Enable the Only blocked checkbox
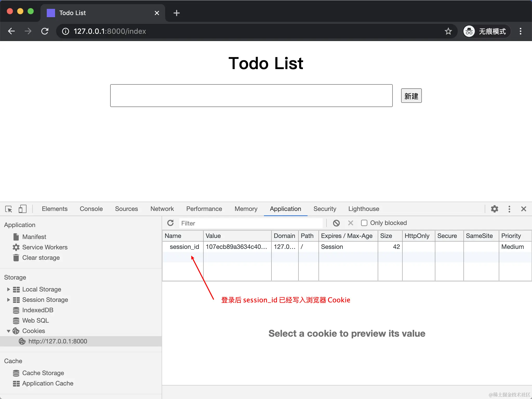The image size is (532, 399). pos(364,223)
